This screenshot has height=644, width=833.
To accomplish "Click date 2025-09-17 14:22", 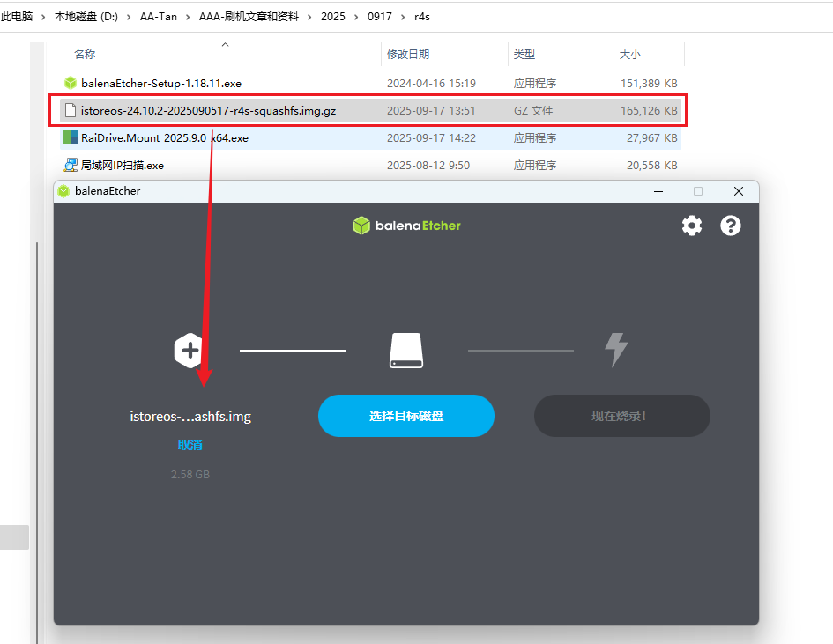I will pos(431,138).
